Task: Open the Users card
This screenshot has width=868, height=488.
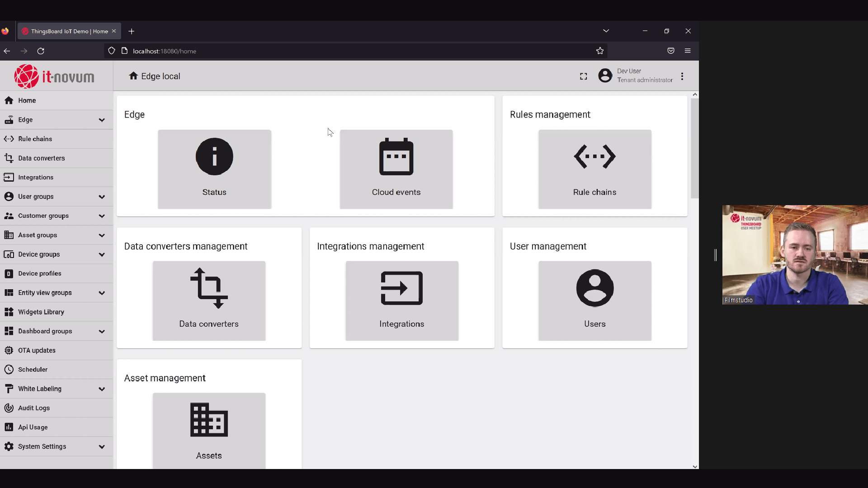Action: (x=594, y=300)
